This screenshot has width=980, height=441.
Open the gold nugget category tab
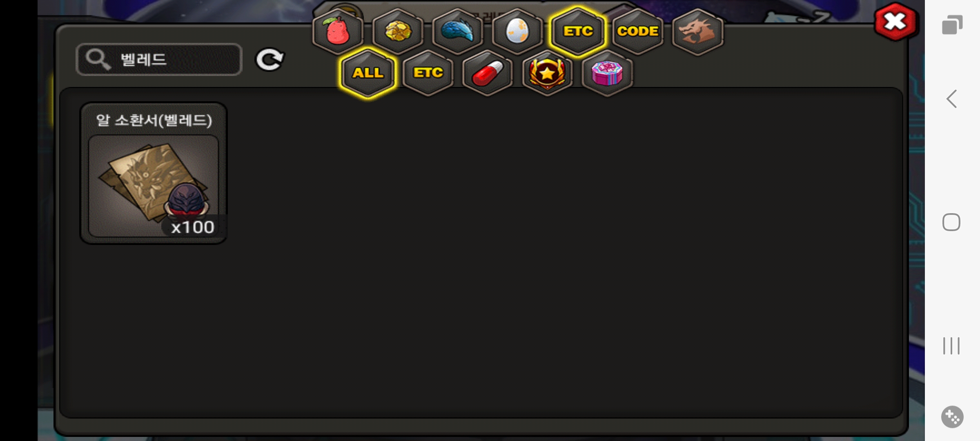tap(398, 31)
